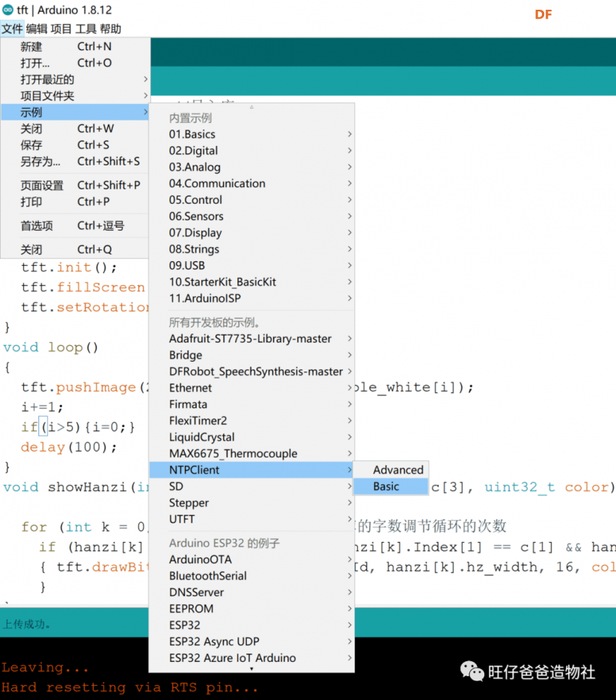
Task: Open MAX6675_Thermocouple examples
Action: (x=251, y=454)
